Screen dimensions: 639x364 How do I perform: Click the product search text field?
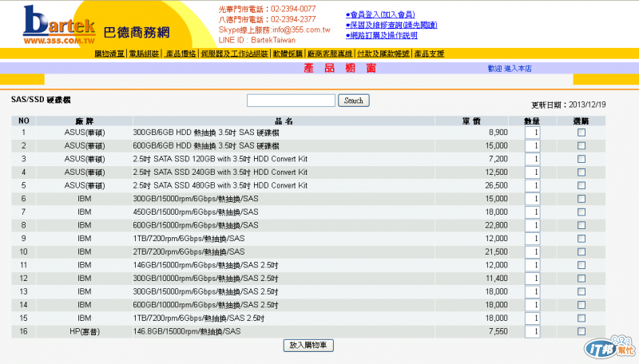pos(291,101)
